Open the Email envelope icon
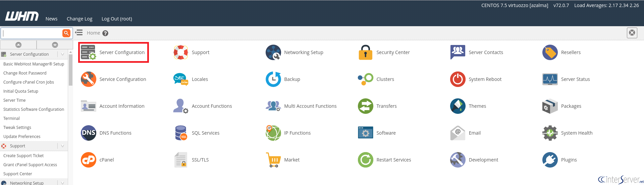This screenshot has width=644, height=185. click(x=458, y=133)
